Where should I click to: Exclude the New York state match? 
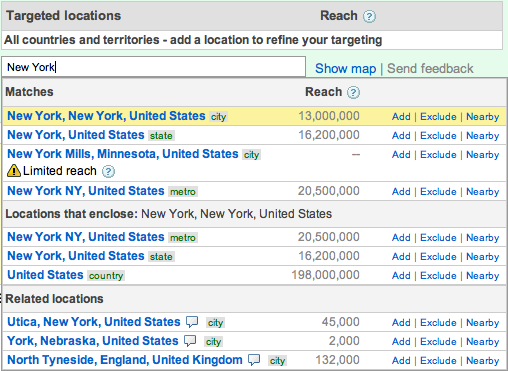438,136
